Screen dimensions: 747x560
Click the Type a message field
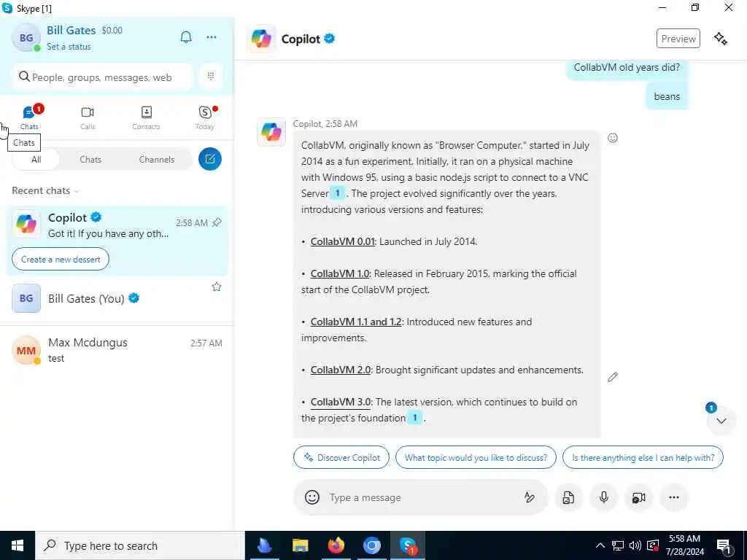[x=422, y=497]
